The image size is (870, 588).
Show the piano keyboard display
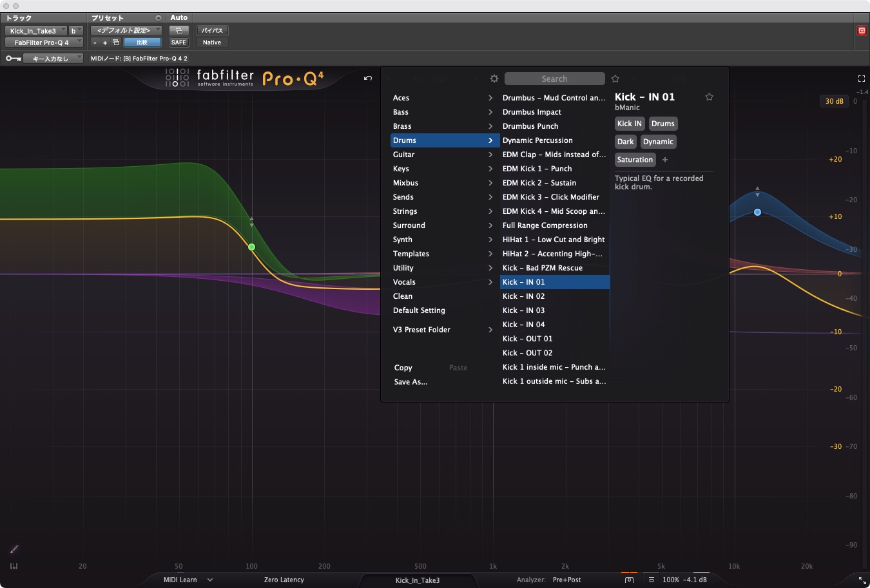[14, 566]
